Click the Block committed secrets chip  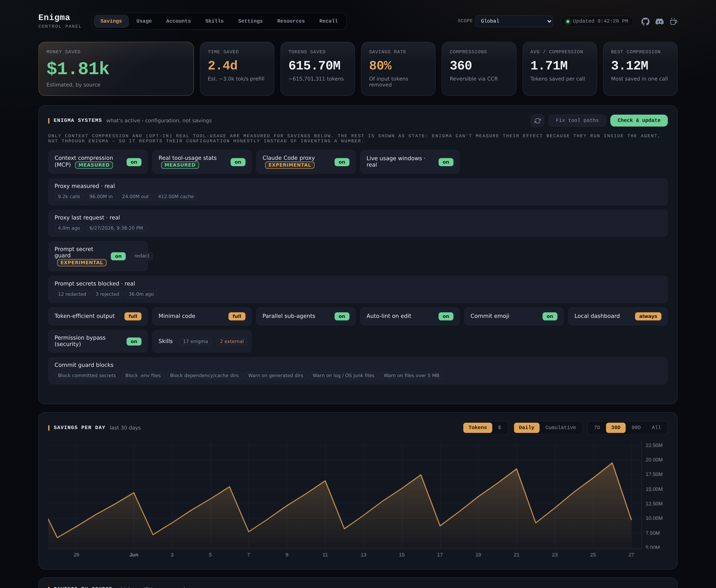coord(87,376)
